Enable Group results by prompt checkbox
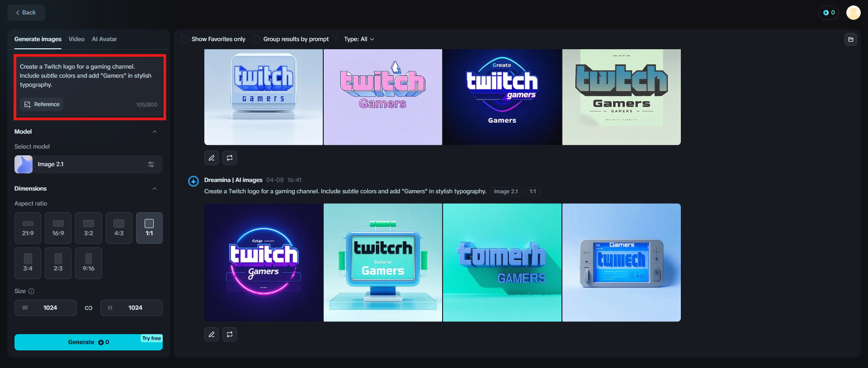The height and width of the screenshot is (368, 868). 256,39
